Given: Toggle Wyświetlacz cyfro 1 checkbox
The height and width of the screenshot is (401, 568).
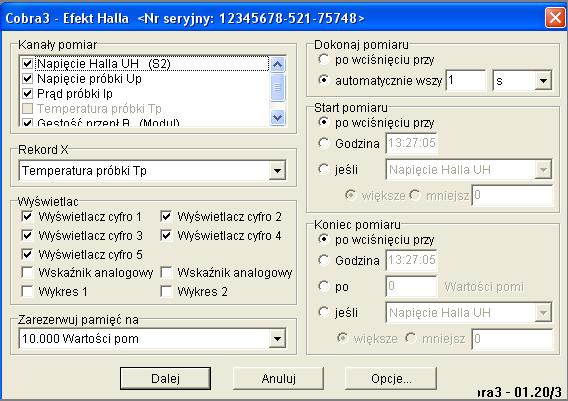Looking at the screenshot, I should [28, 217].
